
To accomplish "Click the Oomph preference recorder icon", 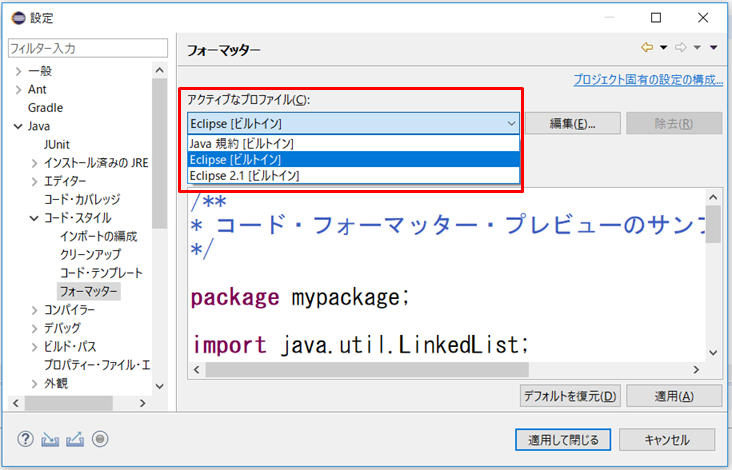I will [x=100, y=439].
